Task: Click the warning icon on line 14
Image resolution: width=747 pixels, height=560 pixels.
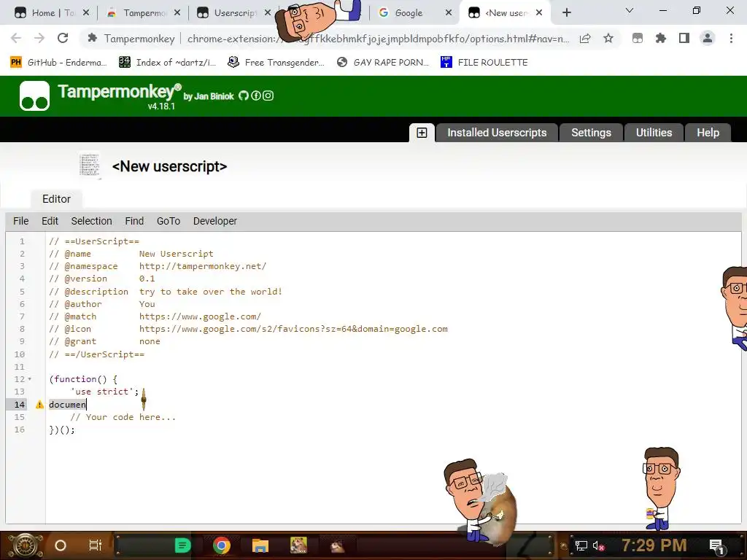Action: point(39,404)
